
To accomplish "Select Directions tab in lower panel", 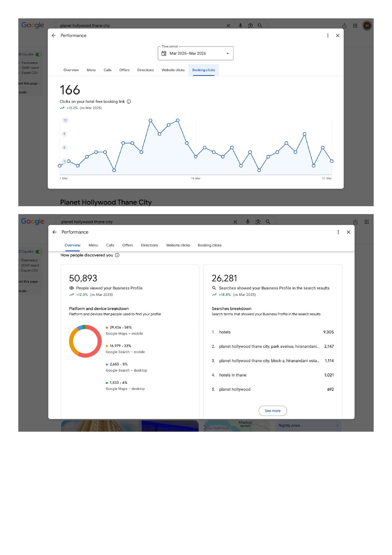I will [x=149, y=245].
